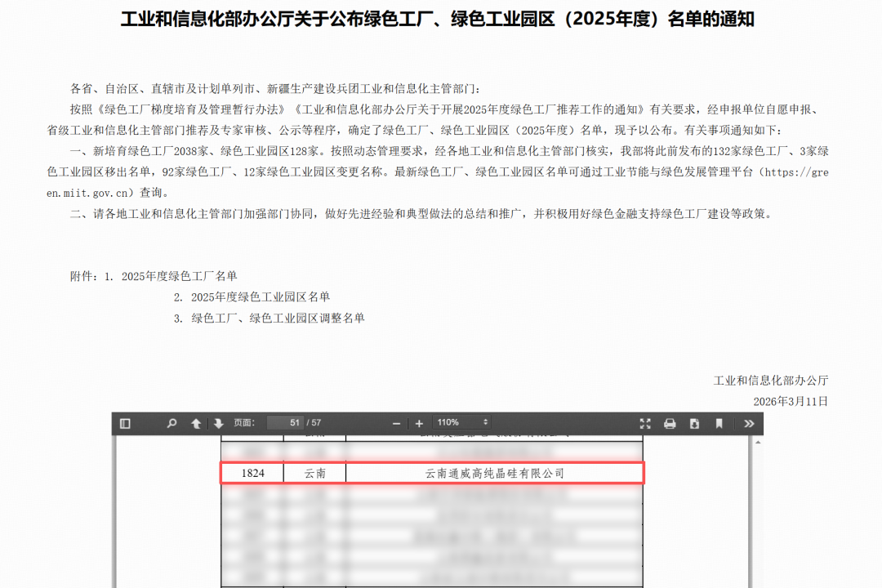Click the notice title heading
882x588 pixels.
(437, 19)
